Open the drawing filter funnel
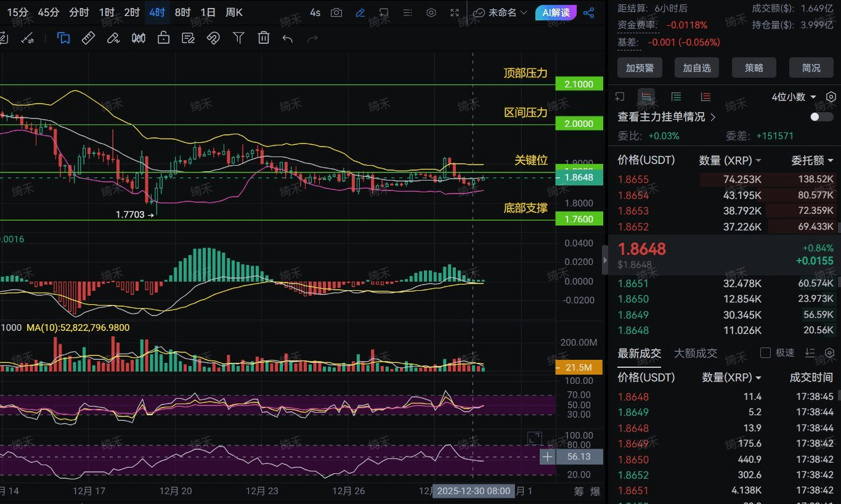This screenshot has height=504, width=841. pos(238,38)
